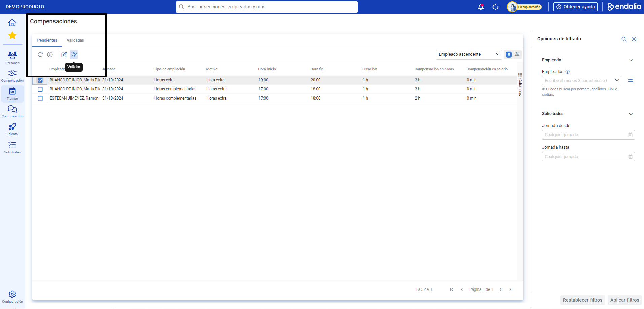This screenshot has width=644, height=309.
Task: Open Jornada desde calendar picker
Action: (x=630, y=135)
